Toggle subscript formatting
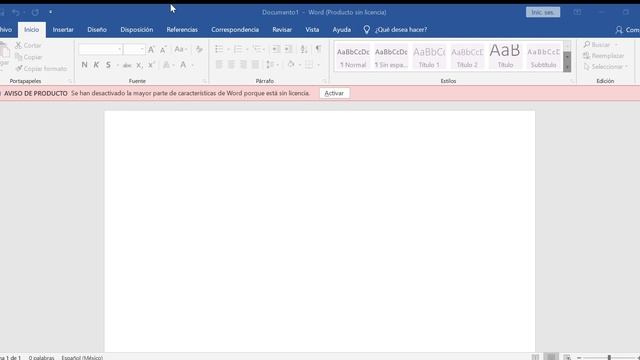 click(139, 65)
